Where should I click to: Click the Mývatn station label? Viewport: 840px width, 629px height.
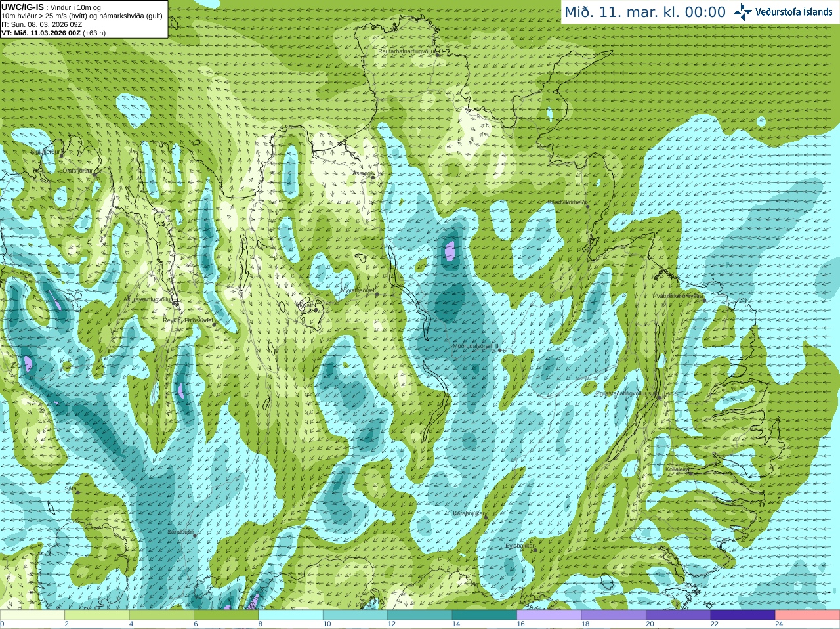click(x=306, y=305)
